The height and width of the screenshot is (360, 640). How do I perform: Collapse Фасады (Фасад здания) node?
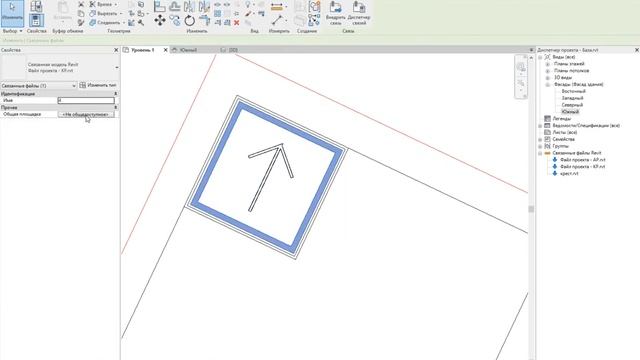coord(548,84)
